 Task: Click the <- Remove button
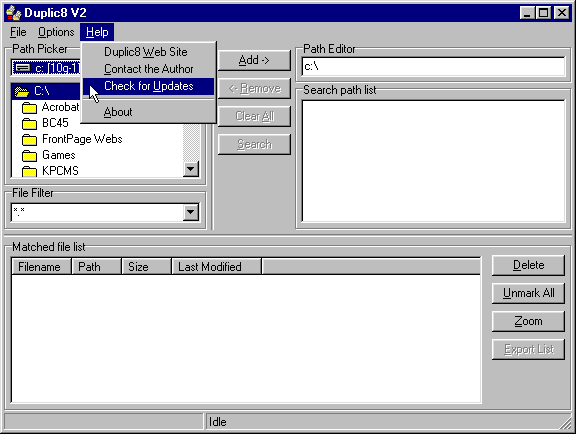[254, 88]
